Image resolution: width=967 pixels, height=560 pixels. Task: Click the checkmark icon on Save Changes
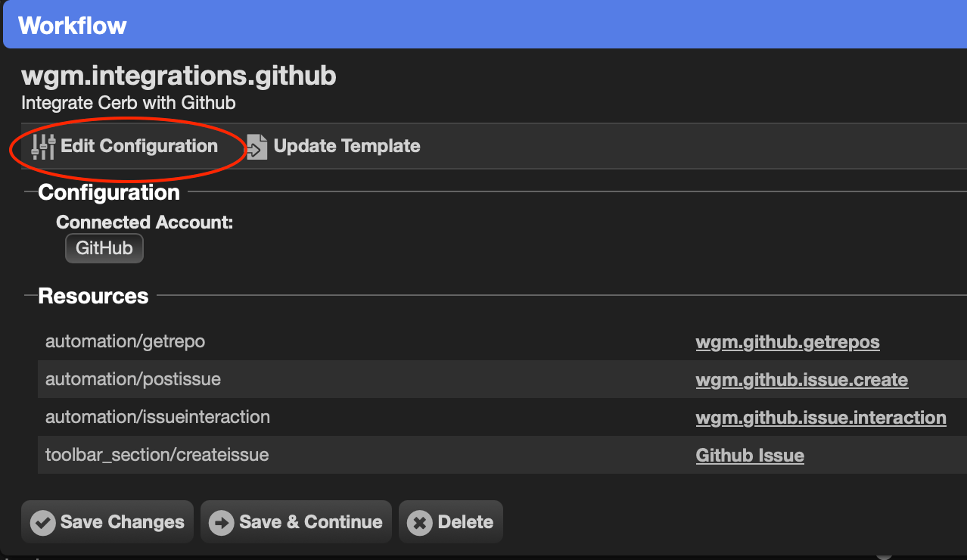pyautogui.click(x=42, y=523)
